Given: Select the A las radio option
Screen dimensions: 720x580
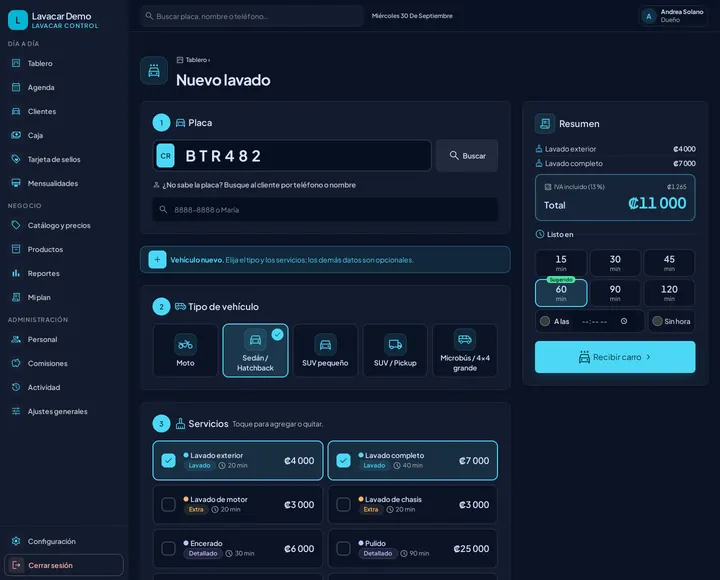Looking at the screenshot, I should (x=545, y=321).
